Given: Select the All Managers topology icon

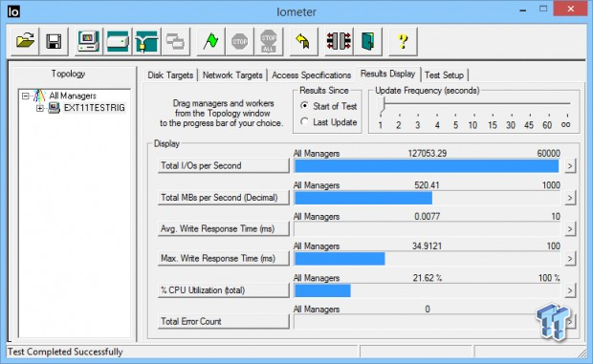Looking at the screenshot, I should coord(39,96).
